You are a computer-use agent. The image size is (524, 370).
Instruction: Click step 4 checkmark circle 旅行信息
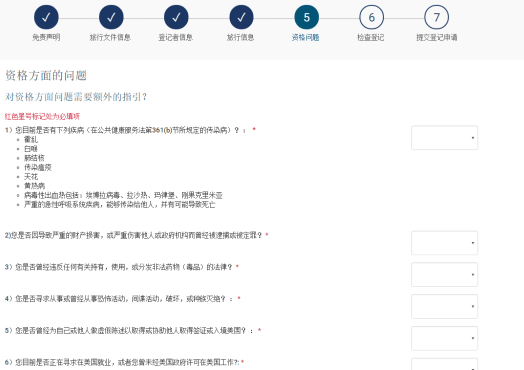(241, 17)
